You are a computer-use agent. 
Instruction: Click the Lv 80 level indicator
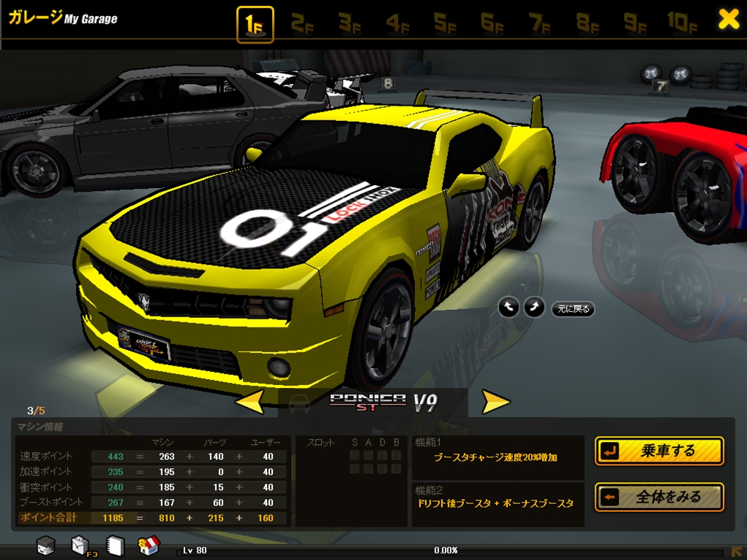[195, 551]
